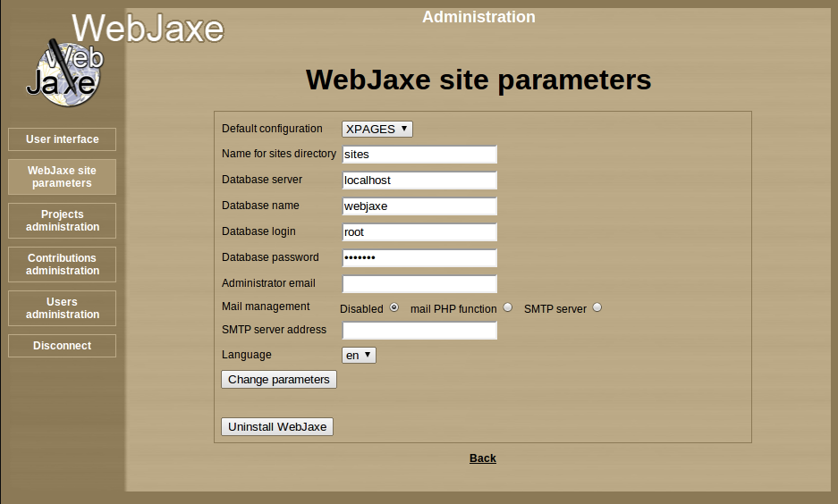The image size is (838, 504).
Task: Open Users administration section
Action: pyautogui.click(x=62, y=308)
